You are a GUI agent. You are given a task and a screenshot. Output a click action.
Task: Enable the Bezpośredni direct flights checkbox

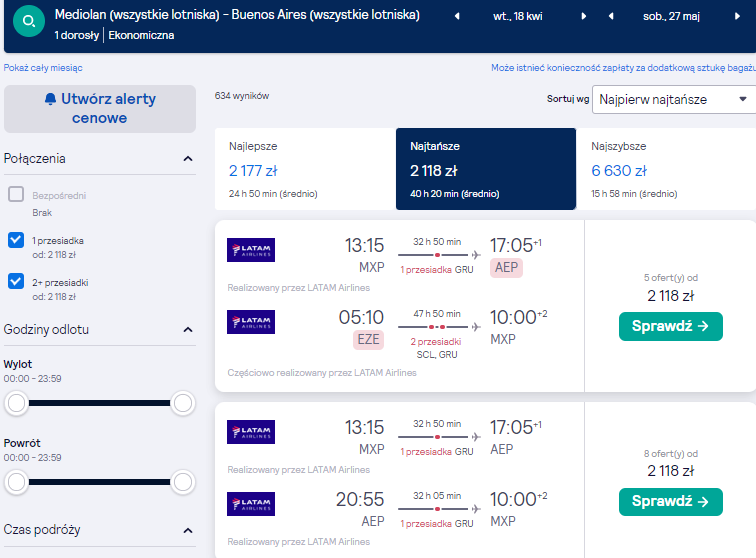point(16,194)
